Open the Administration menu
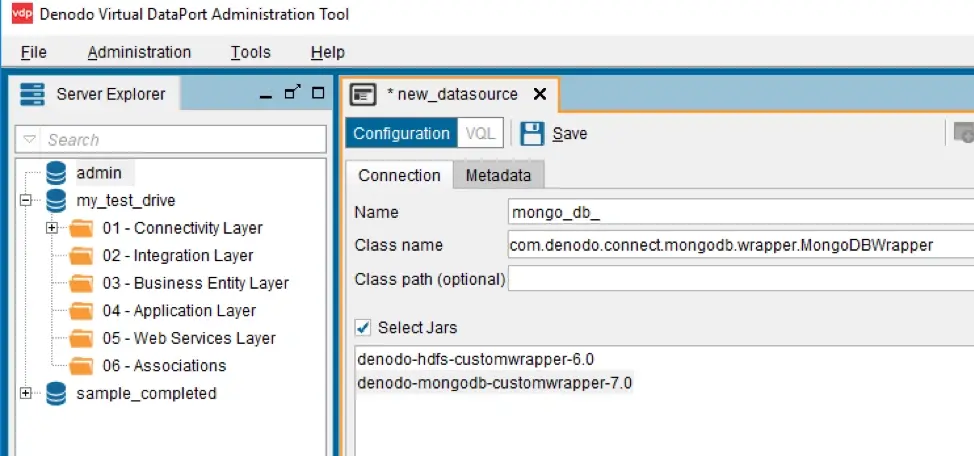The height and width of the screenshot is (456, 974). click(x=139, y=53)
